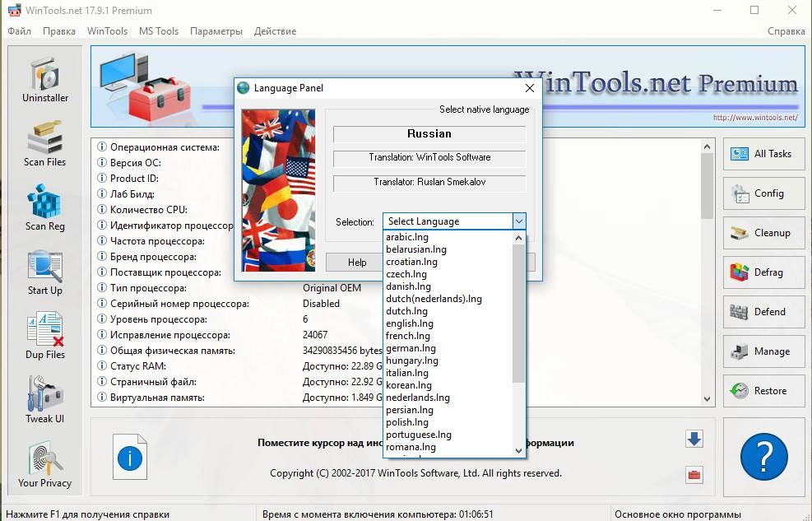812x521 pixels.
Task: Open the Действие menu
Action: [275, 31]
